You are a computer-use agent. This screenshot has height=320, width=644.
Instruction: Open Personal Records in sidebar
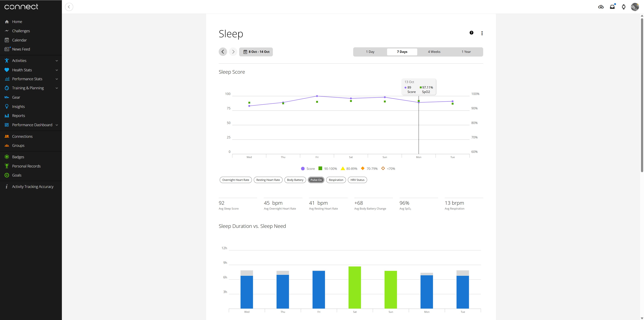[26, 166]
